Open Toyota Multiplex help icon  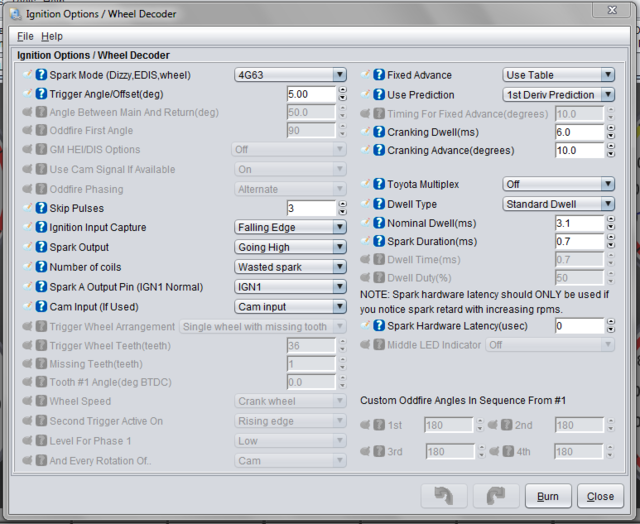point(379,184)
